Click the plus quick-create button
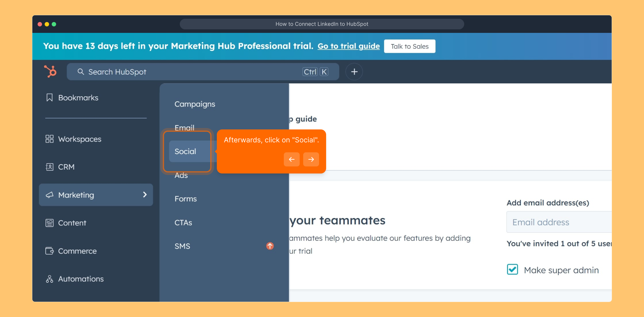Viewport: 644px width, 317px height. pyautogui.click(x=354, y=72)
